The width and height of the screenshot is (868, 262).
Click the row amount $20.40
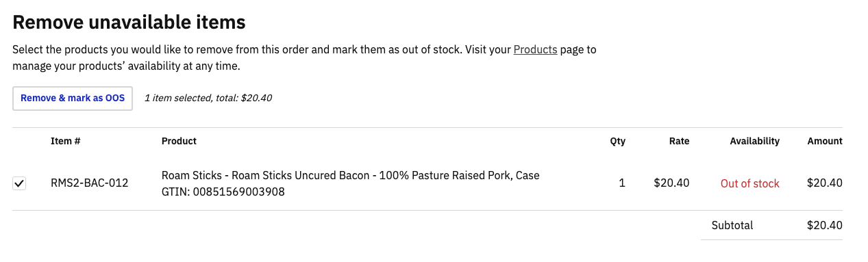point(825,183)
